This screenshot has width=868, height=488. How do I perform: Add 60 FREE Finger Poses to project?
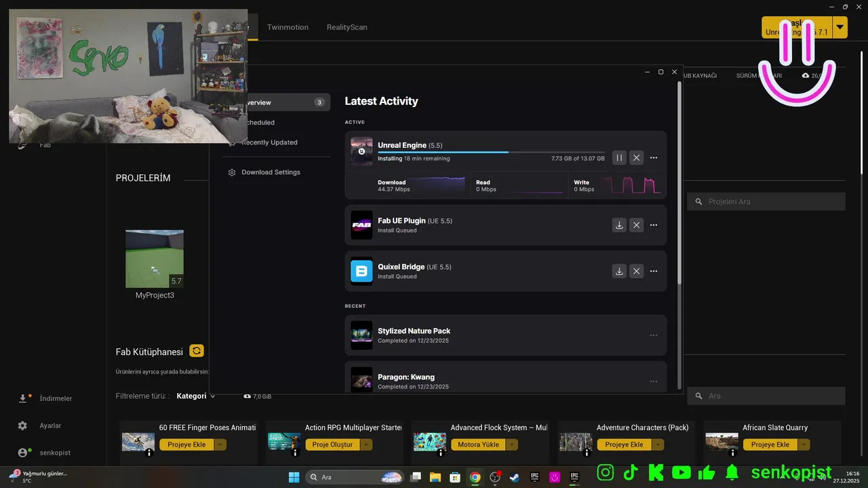[x=186, y=445]
